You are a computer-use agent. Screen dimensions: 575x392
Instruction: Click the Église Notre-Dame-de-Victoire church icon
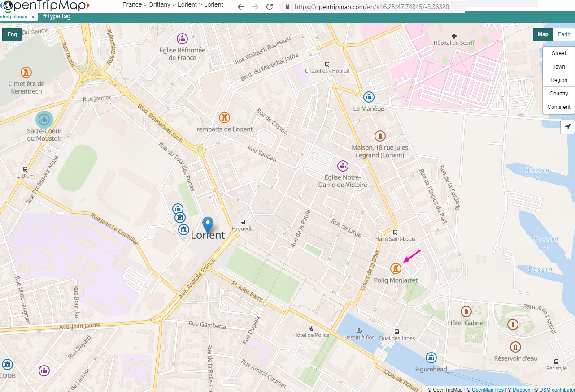tap(343, 166)
